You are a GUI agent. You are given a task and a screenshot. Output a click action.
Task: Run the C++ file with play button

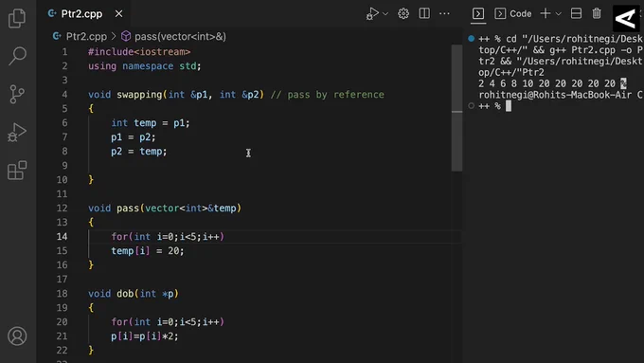pyautogui.click(x=372, y=13)
